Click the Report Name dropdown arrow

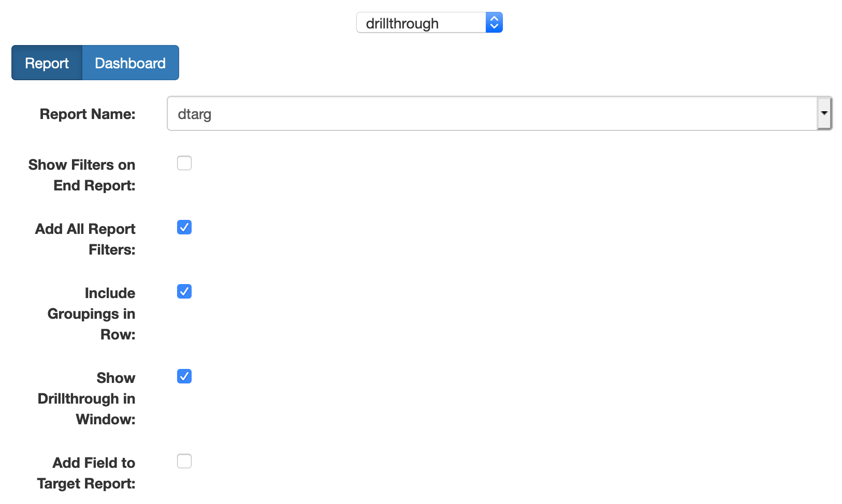tap(824, 113)
